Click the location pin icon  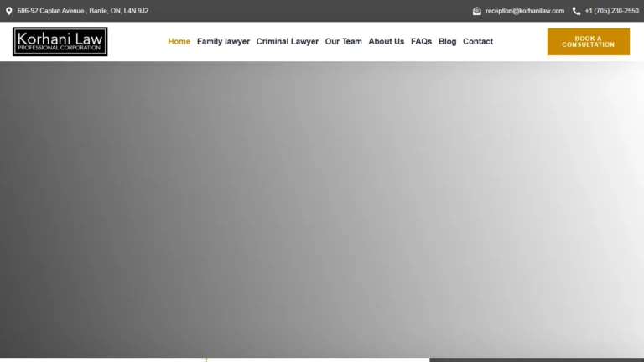click(x=9, y=11)
